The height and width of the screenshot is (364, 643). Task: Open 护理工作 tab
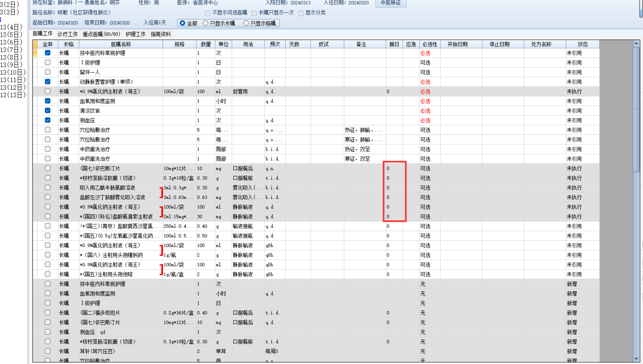point(135,34)
